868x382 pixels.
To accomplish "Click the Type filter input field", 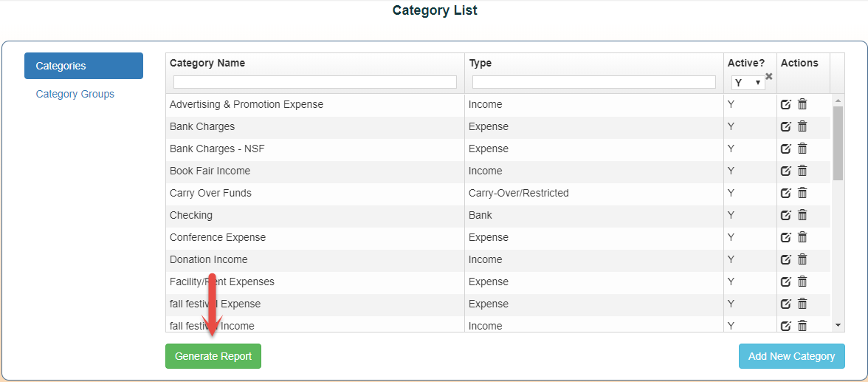I will coord(593,82).
